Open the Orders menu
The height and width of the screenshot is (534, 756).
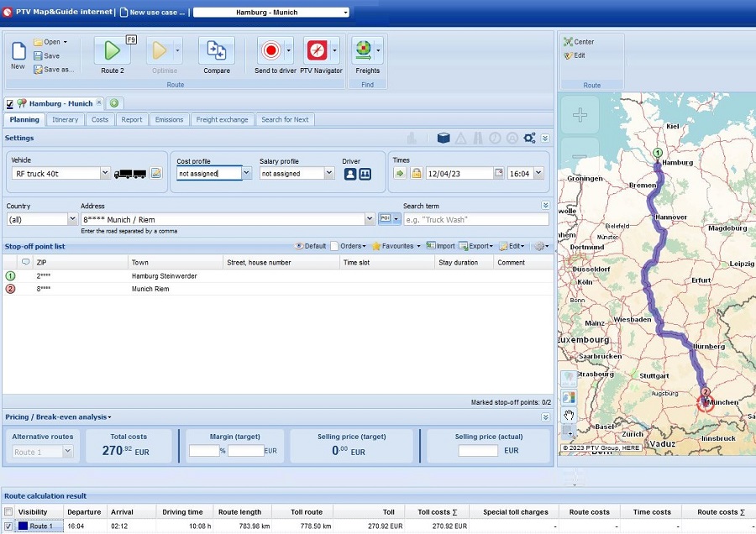349,246
